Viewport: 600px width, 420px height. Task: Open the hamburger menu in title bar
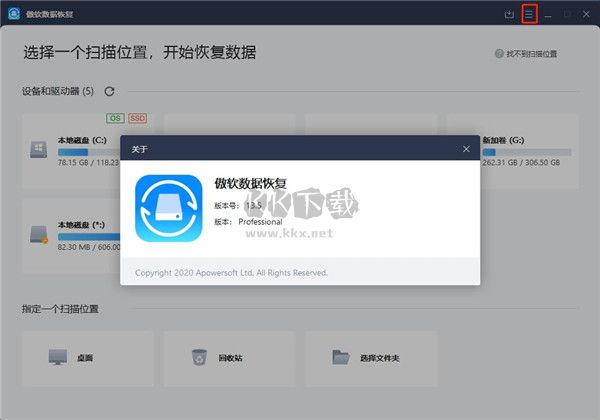(x=530, y=14)
